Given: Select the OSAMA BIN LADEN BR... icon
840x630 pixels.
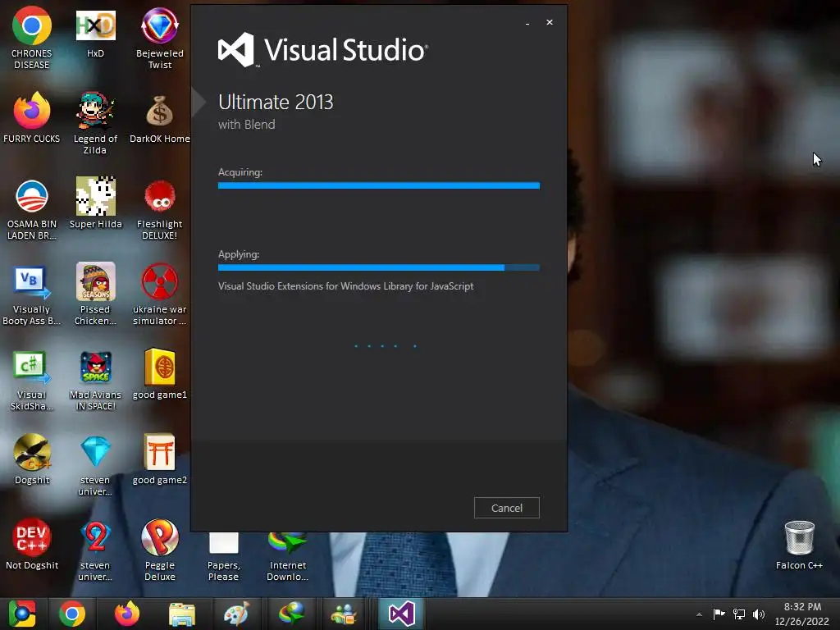Looking at the screenshot, I should pos(32,208).
